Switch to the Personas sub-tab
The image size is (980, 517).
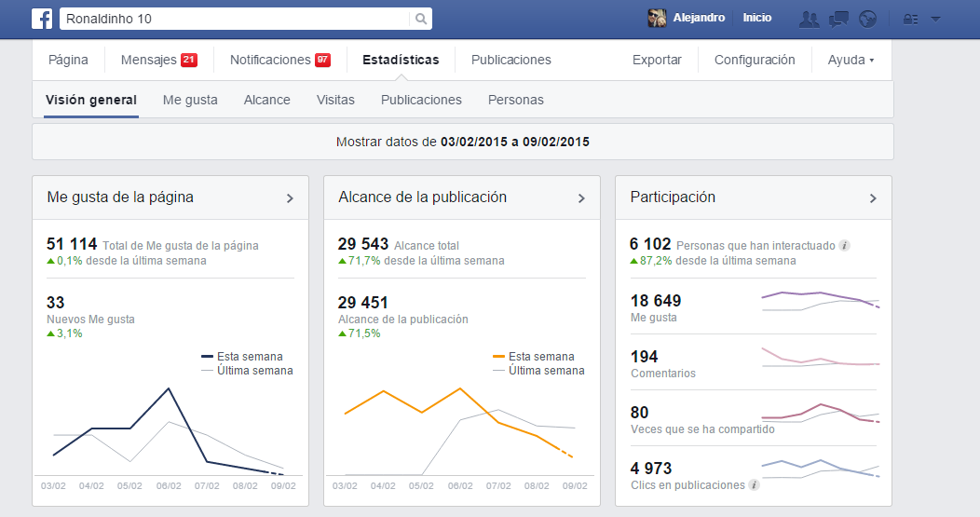(x=516, y=100)
